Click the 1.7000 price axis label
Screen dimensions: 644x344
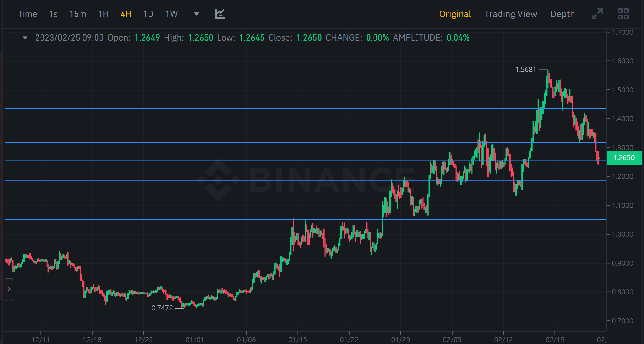point(622,32)
